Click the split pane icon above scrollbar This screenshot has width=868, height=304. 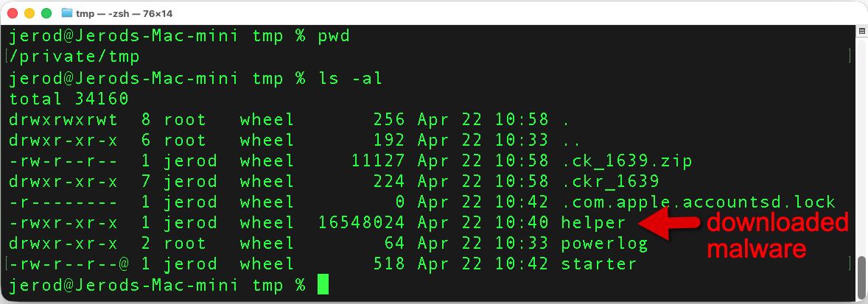(x=860, y=32)
